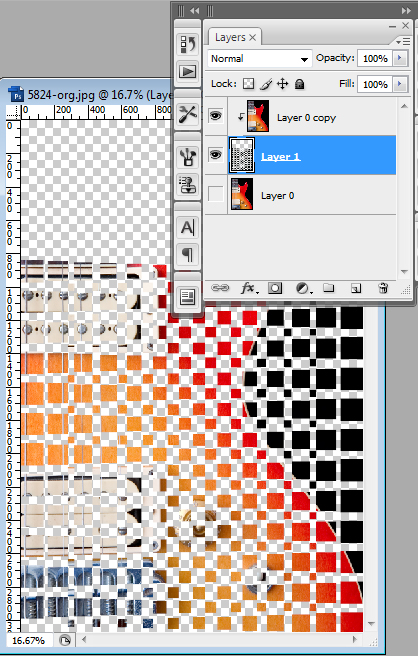
Task: Open the layer style fx button
Action: tap(249, 288)
